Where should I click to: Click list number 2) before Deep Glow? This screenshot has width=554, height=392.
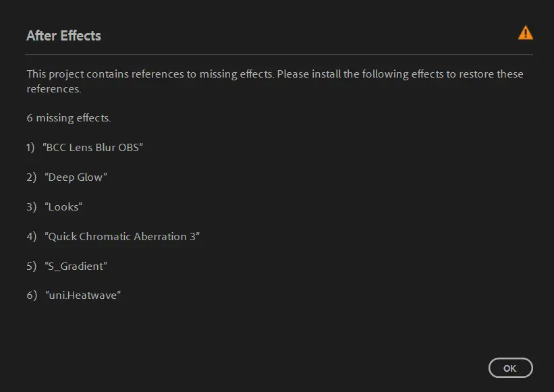[x=31, y=177]
